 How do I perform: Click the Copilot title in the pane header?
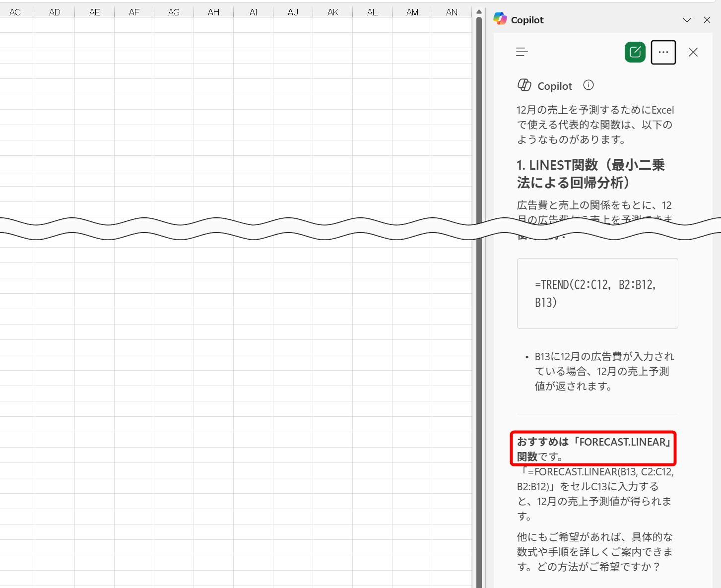pyautogui.click(x=527, y=20)
